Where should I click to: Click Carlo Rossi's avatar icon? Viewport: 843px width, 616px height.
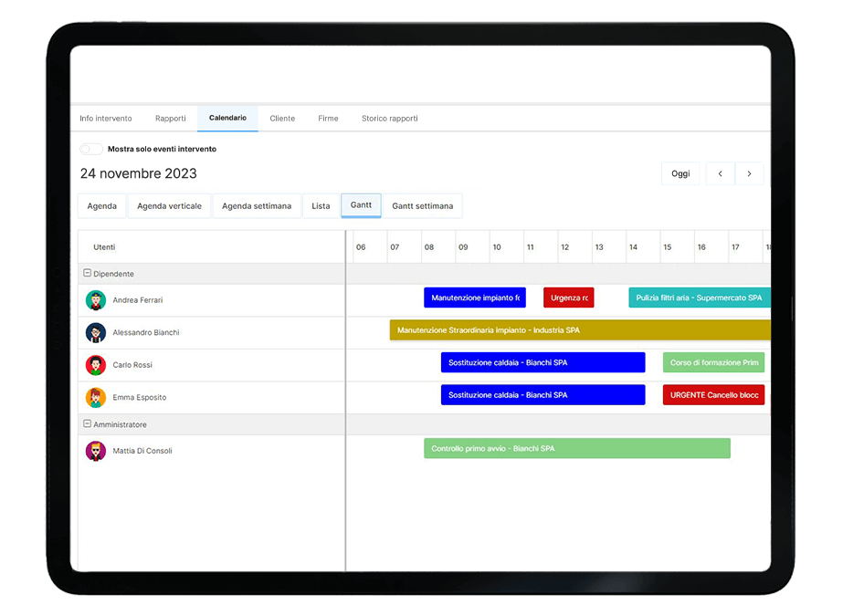(x=96, y=365)
